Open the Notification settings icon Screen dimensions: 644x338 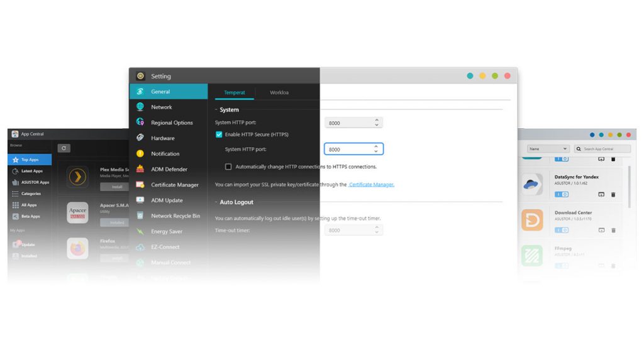click(140, 153)
